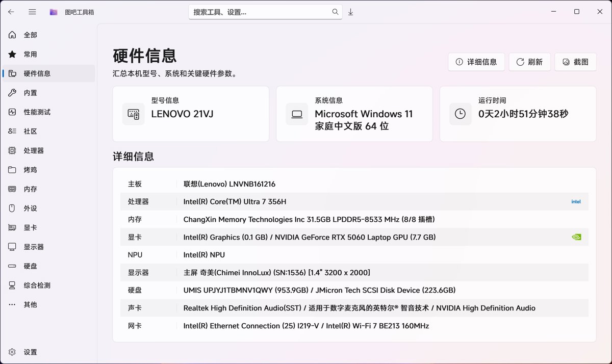Click the 截图 button
Image resolution: width=612 pixels, height=364 pixels.
click(575, 62)
